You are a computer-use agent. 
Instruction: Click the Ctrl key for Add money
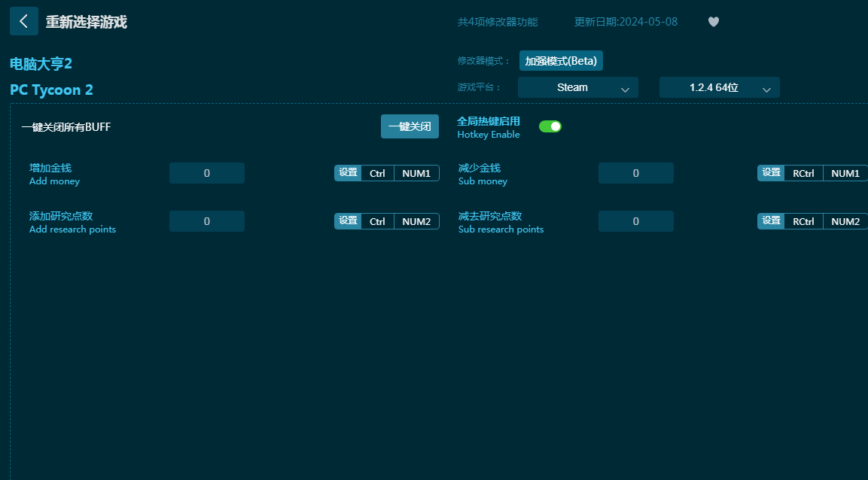coord(377,173)
